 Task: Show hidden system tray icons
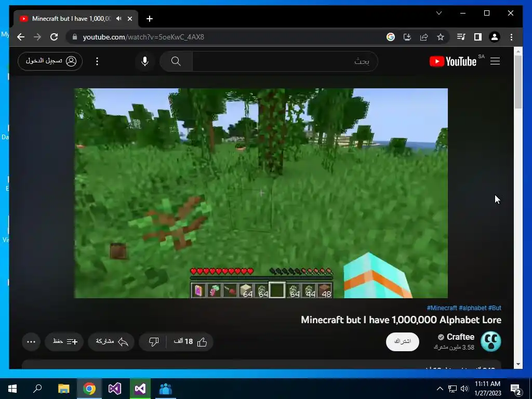click(x=440, y=389)
